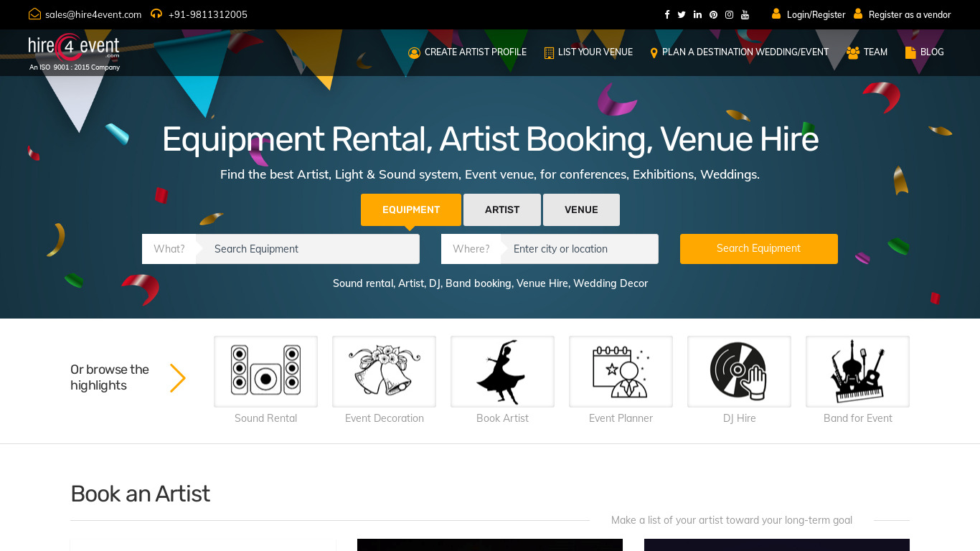Click the DJ Hire turntable icon

[x=739, y=371]
